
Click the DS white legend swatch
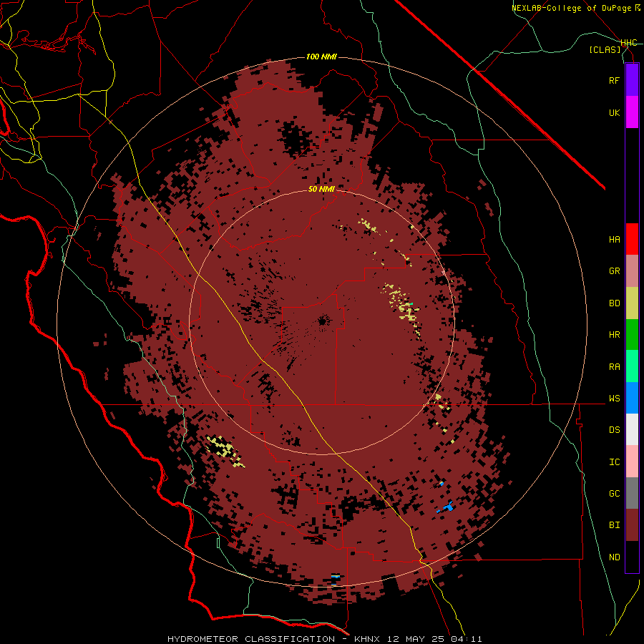(632, 429)
